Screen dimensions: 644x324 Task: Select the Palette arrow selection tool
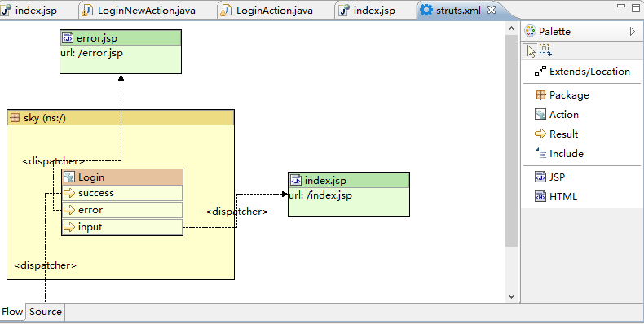531,50
